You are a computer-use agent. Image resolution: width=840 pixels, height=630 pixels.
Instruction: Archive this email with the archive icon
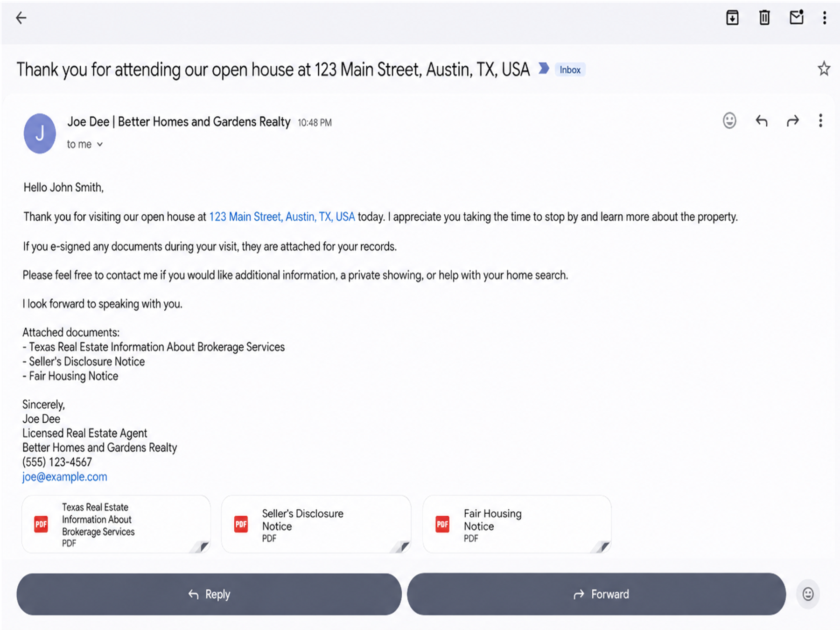tap(732, 18)
